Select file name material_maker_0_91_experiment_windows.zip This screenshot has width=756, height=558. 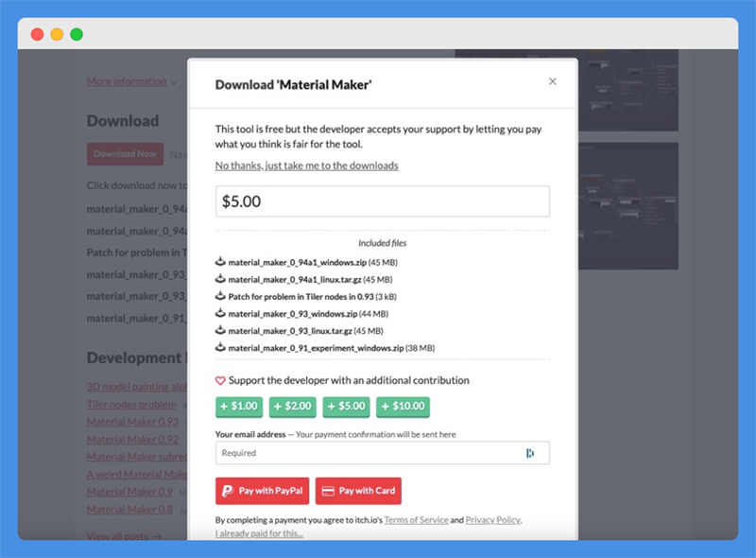pos(316,348)
